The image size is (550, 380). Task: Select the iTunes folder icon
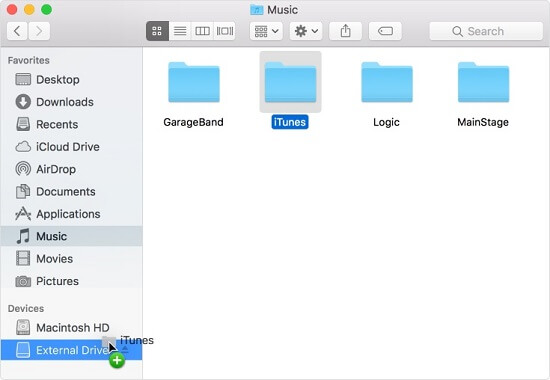click(x=290, y=82)
